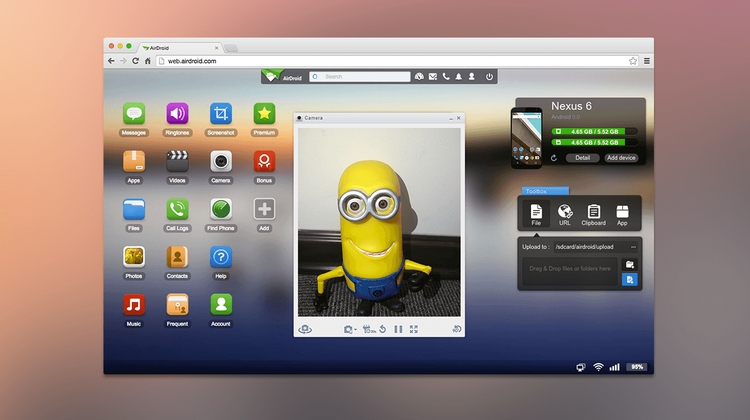Click the bottom-right Camera window toolbar icon
The width and height of the screenshot is (750, 420).
pyautogui.click(x=456, y=329)
